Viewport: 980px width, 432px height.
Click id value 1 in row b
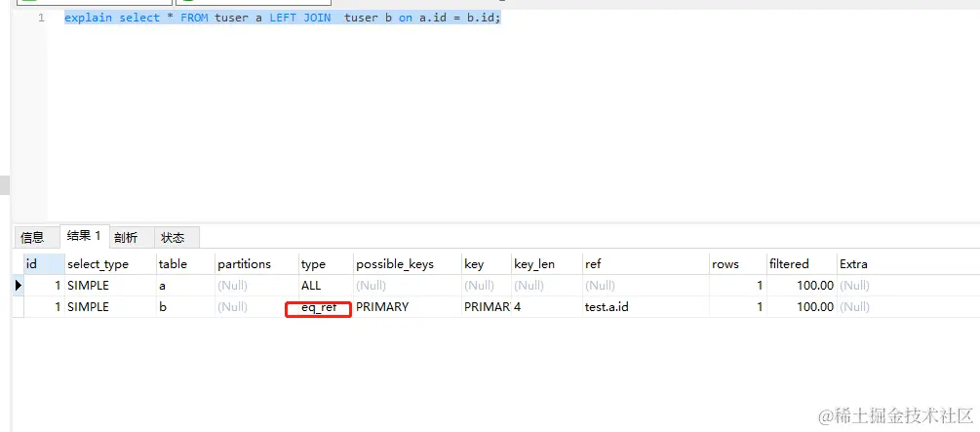(44, 307)
